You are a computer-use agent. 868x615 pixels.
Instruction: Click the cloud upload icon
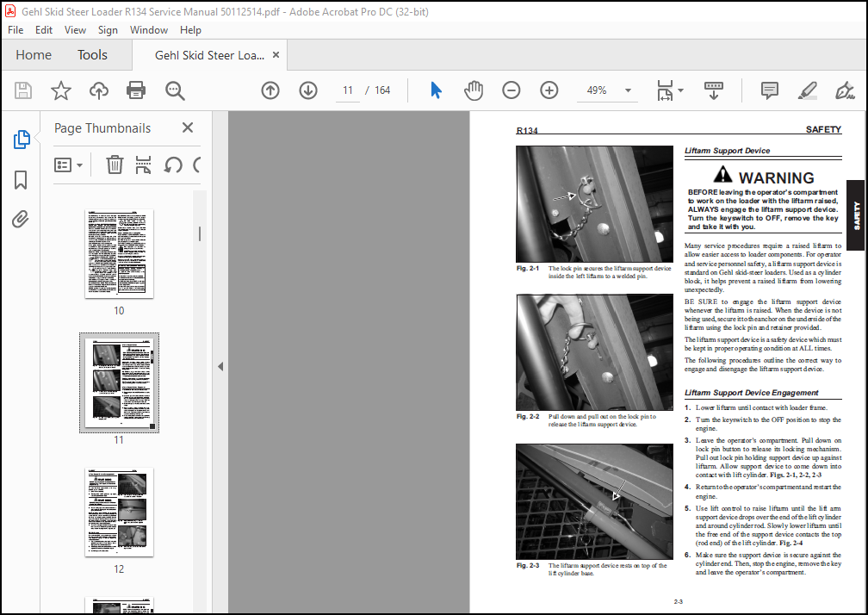(x=98, y=90)
